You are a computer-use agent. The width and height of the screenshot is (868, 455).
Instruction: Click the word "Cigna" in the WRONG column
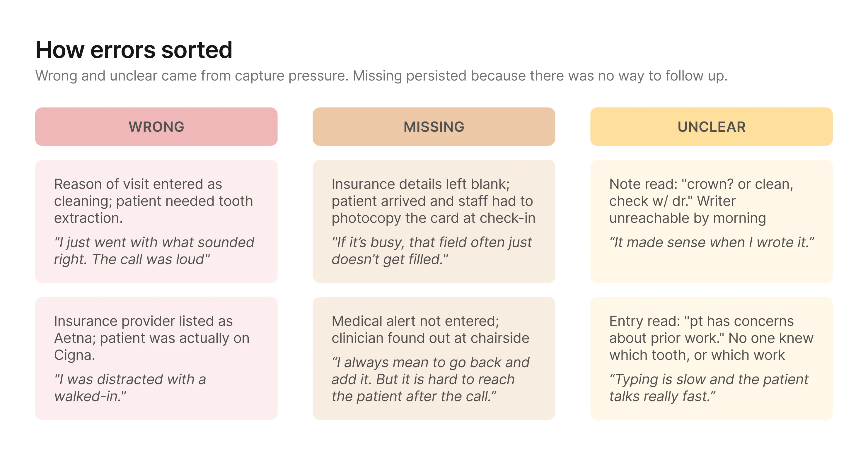point(74,355)
